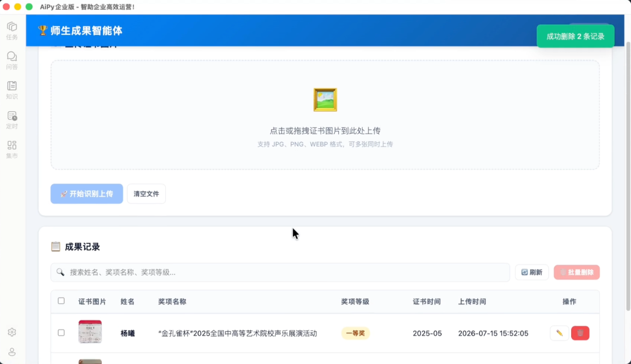This screenshot has height=364, width=631.
Task: Click the 师生成果智能体 header title
Action: pyautogui.click(x=86, y=31)
